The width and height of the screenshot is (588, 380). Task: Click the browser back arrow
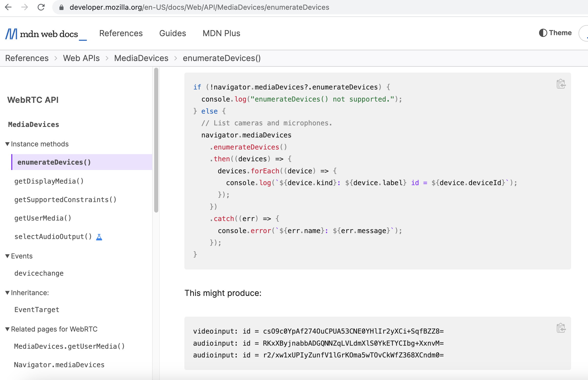(x=8, y=7)
